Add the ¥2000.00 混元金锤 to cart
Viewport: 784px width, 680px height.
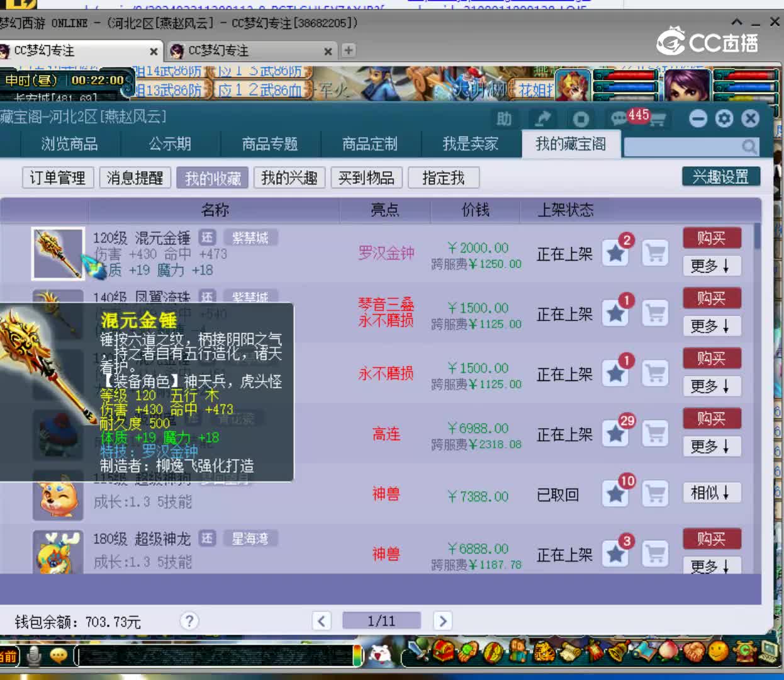pos(655,254)
